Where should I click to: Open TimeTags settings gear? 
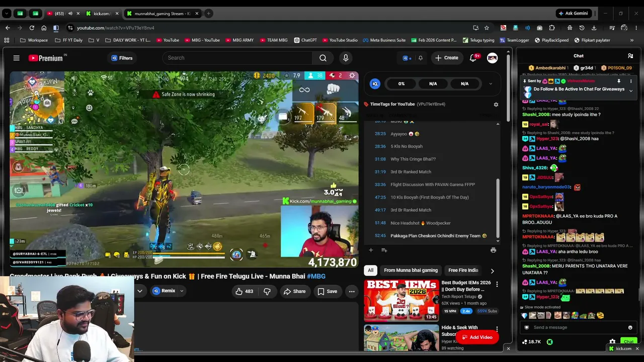click(x=496, y=104)
